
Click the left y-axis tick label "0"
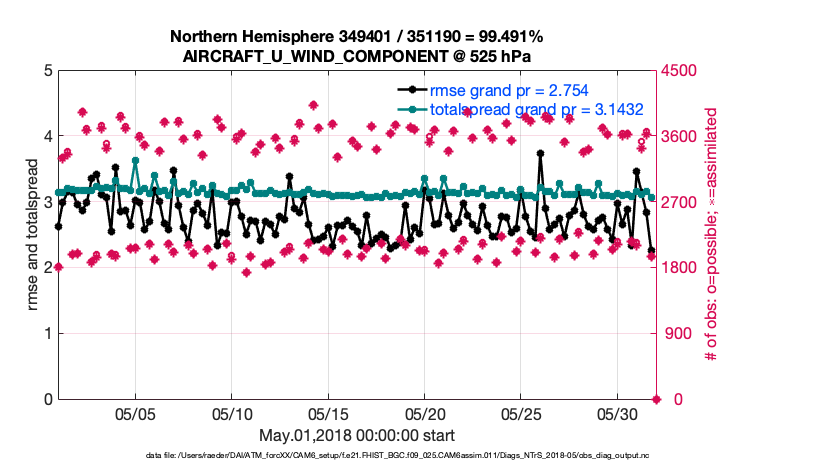(x=48, y=400)
